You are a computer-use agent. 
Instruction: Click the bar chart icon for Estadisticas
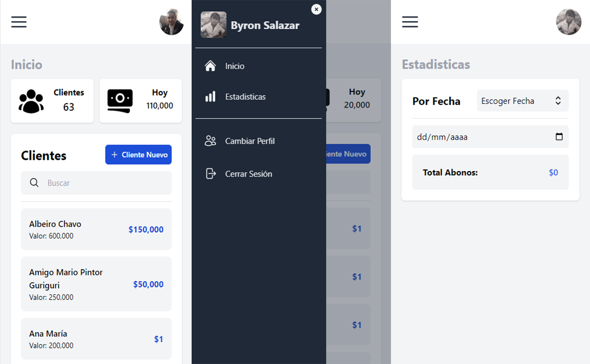210,97
